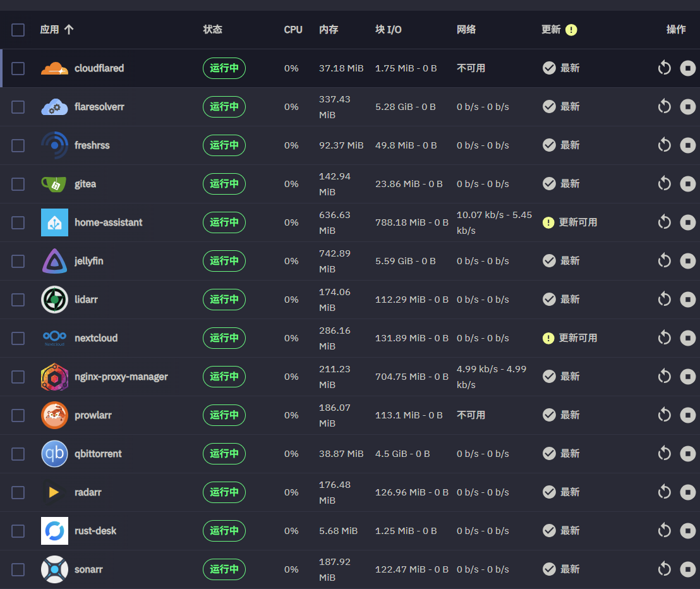The image size is (700, 589).
Task: Restart the gitea app
Action: point(664,183)
